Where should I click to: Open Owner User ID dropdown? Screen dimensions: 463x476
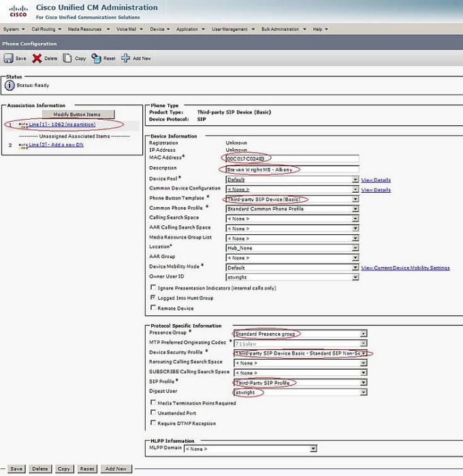pos(292,277)
